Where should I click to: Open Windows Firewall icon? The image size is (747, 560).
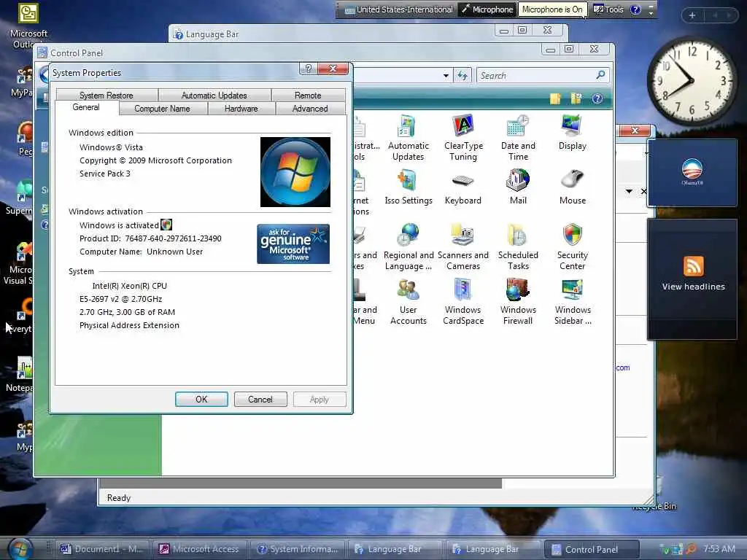tap(518, 302)
